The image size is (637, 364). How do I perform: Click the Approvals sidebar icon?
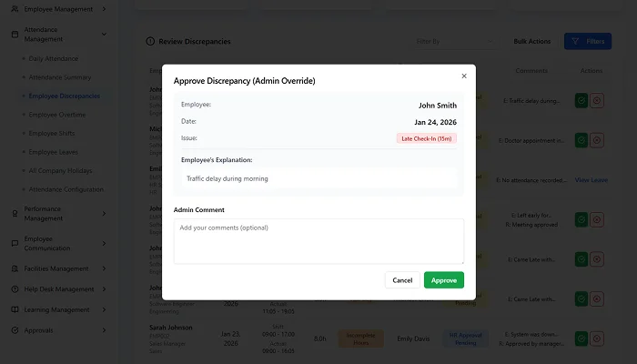(15, 331)
